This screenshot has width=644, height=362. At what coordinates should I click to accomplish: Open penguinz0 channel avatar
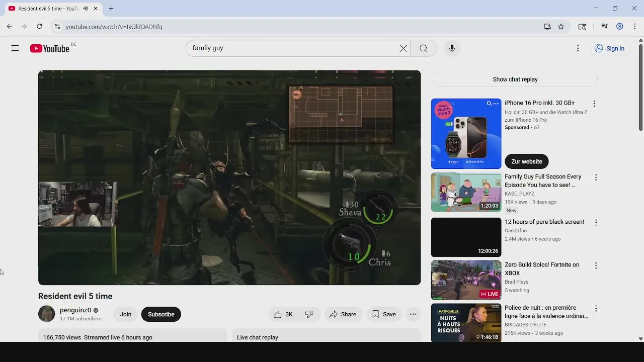point(46,314)
